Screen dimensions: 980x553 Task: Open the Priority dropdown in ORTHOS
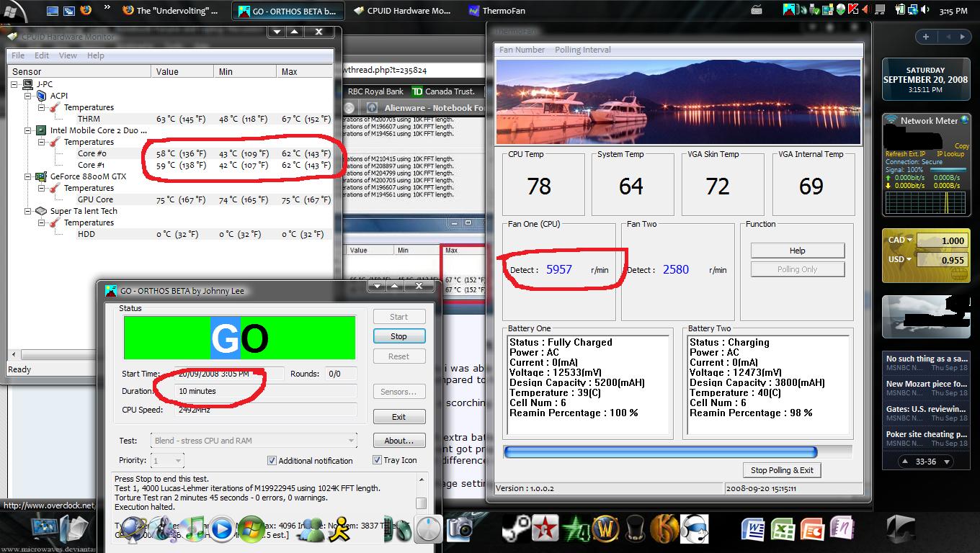coord(168,460)
